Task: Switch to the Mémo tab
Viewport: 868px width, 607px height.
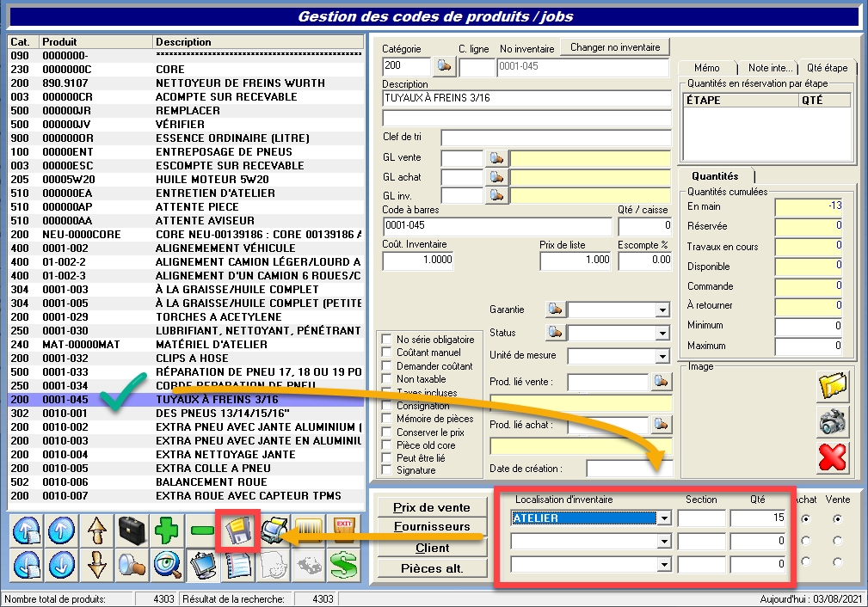Action: pyautogui.click(x=707, y=68)
